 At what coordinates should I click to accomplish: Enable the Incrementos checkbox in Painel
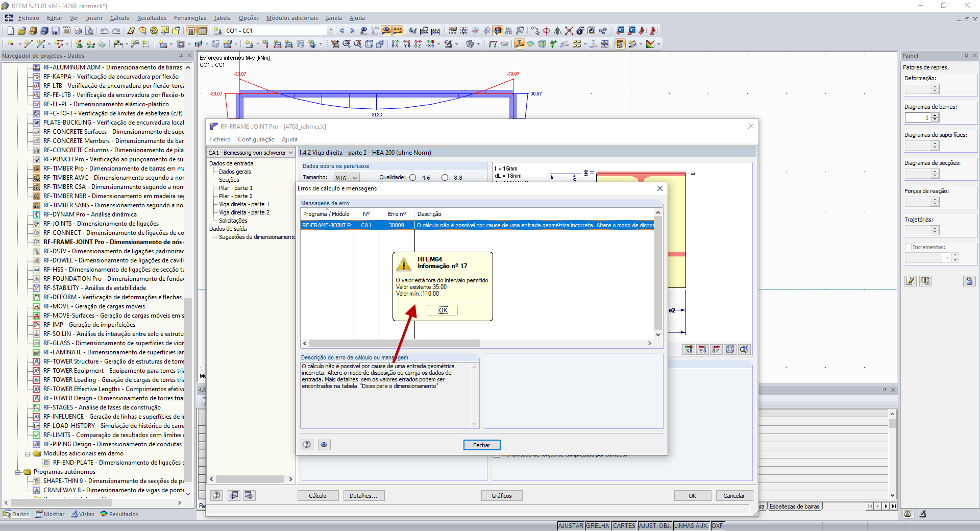909,247
